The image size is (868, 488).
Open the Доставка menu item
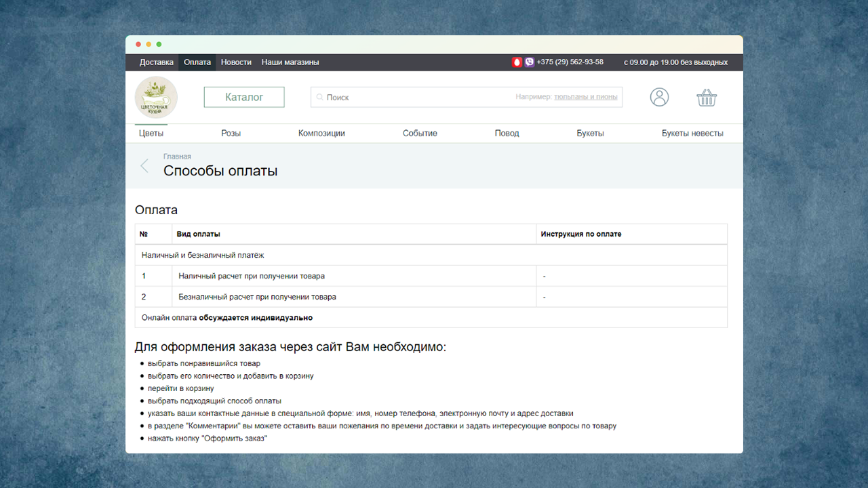click(x=157, y=62)
